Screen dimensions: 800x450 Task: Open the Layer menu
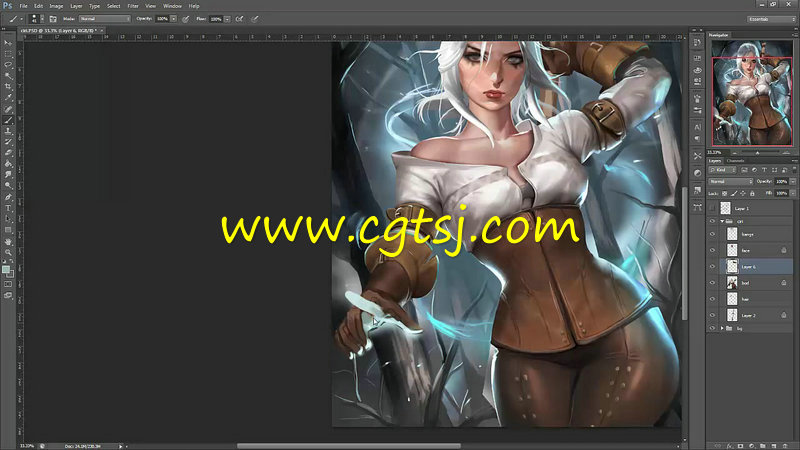76,6
